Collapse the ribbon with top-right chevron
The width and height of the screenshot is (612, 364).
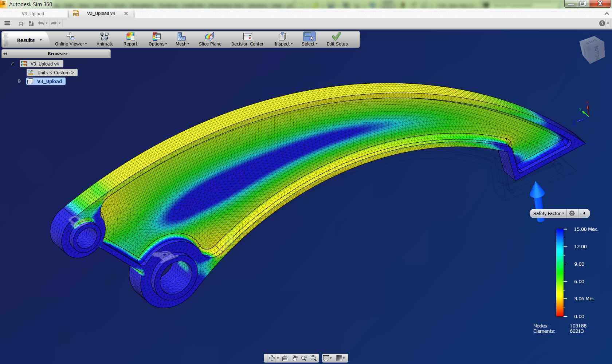pyautogui.click(x=607, y=13)
